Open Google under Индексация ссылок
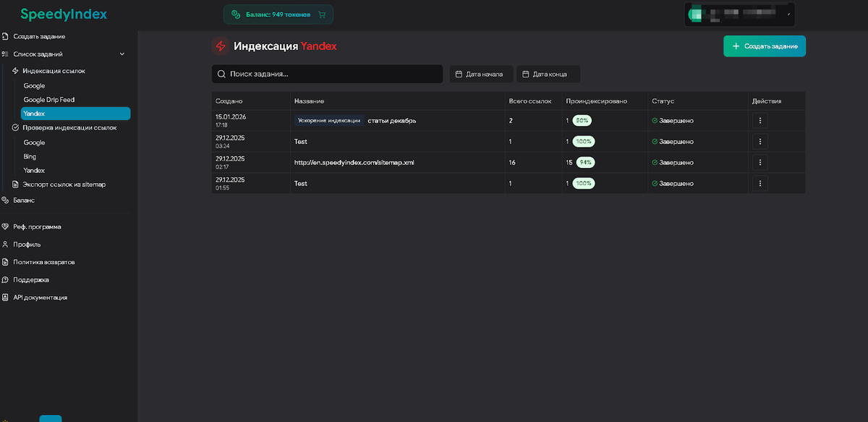 pos(34,85)
